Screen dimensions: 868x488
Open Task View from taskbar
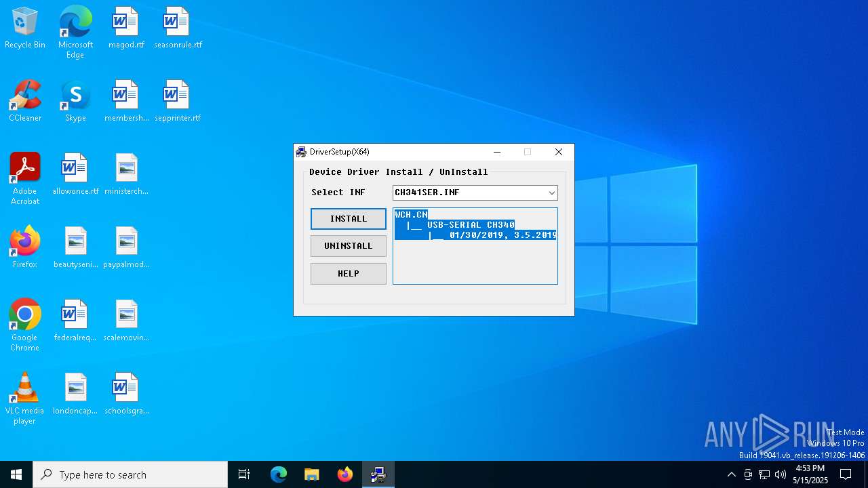click(x=244, y=474)
